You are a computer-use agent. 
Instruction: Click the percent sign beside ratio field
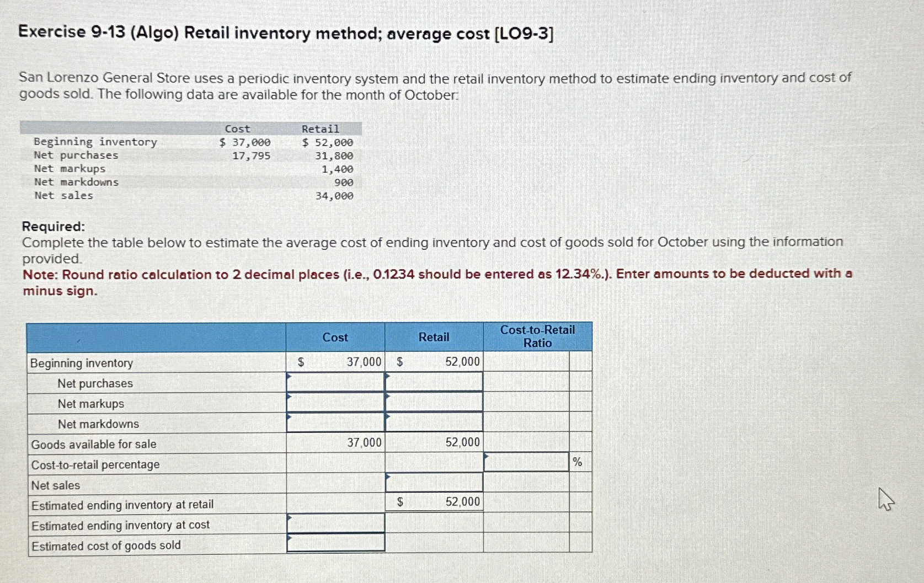coord(578,462)
